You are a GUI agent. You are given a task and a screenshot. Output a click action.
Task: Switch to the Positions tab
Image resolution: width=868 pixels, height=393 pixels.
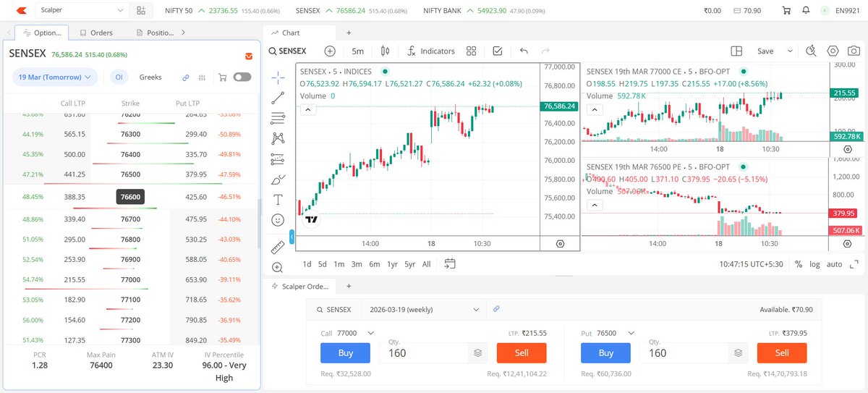tap(156, 33)
